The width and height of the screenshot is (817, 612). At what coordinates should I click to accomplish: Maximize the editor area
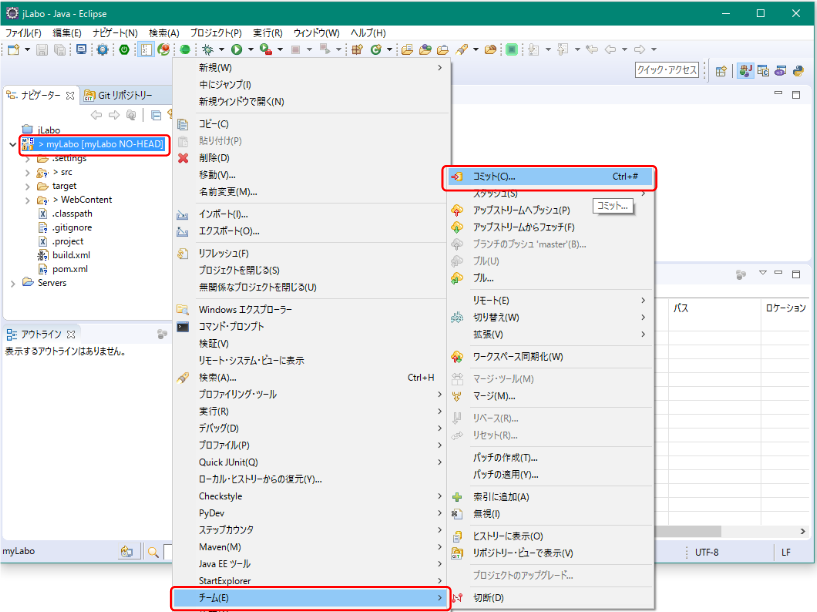pyautogui.click(x=796, y=94)
